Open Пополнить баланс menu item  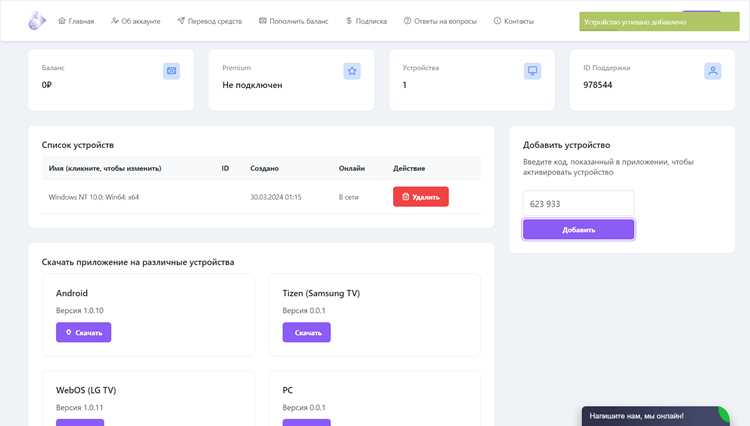click(294, 21)
